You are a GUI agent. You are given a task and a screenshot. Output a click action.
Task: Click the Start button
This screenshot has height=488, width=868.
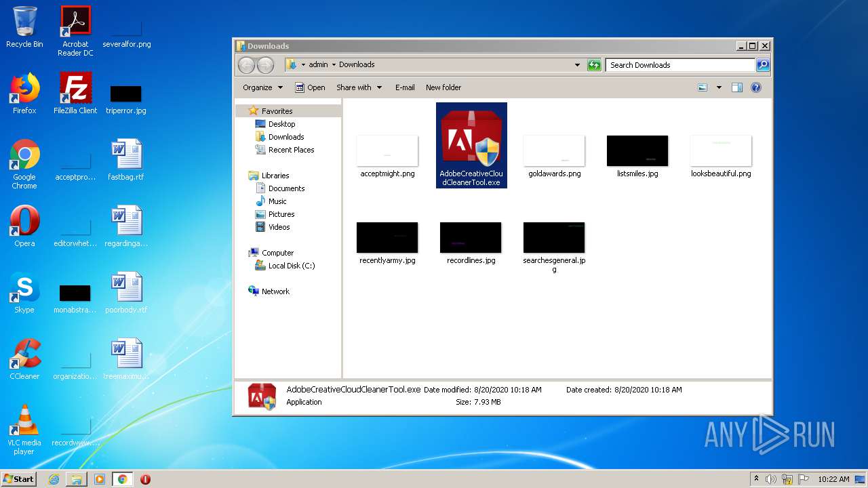pos(19,479)
